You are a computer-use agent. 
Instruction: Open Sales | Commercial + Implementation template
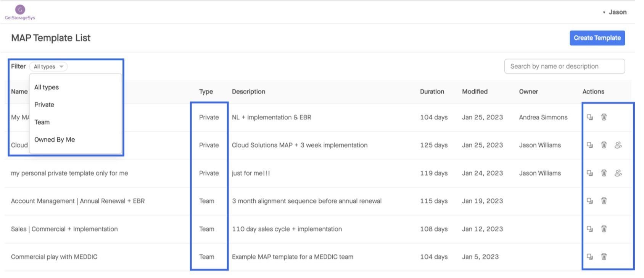(x=64, y=229)
